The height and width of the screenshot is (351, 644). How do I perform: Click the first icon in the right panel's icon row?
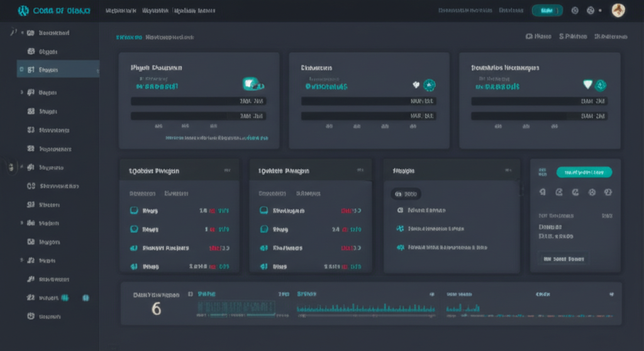543,192
